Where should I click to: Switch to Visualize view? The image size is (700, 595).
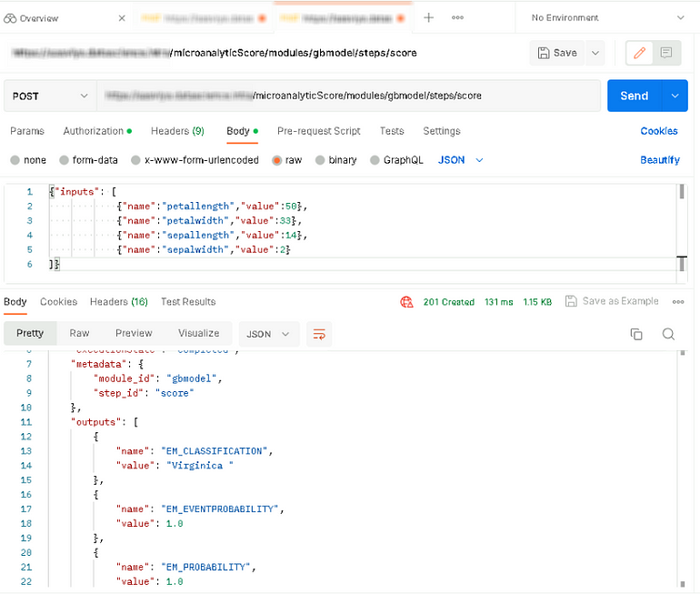point(198,333)
